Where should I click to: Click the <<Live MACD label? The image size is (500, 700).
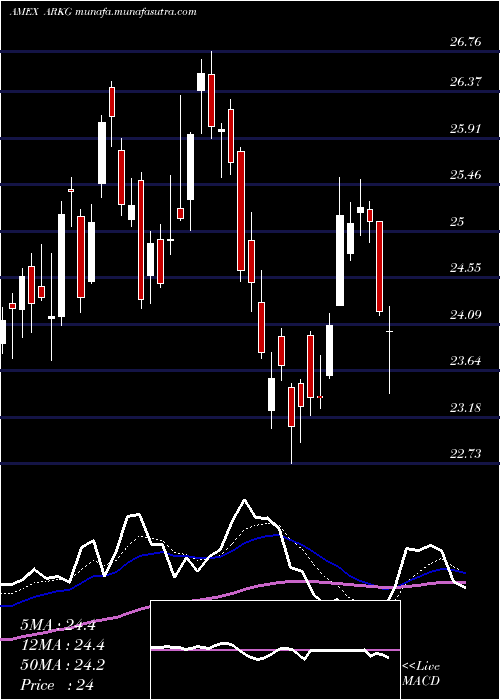(x=421, y=674)
